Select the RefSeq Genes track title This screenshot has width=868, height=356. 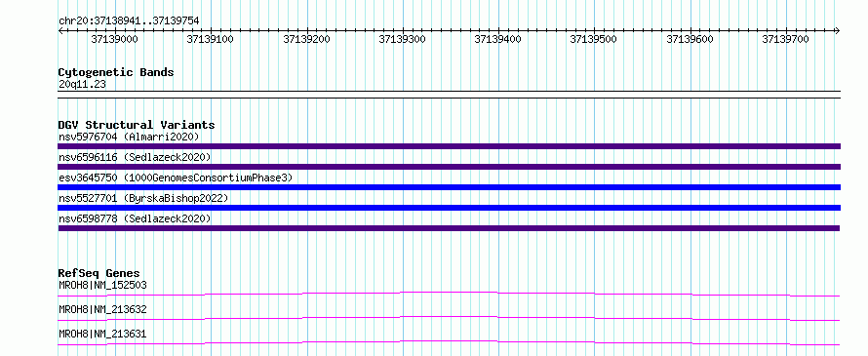tap(99, 273)
